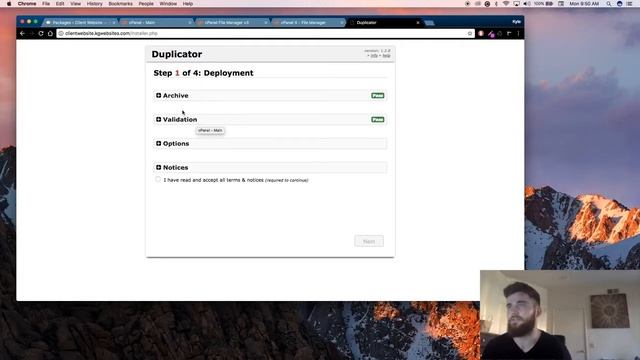This screenshot has height=360, width=640.
Task: Open Spotlight search
Action: pos(609,4)
